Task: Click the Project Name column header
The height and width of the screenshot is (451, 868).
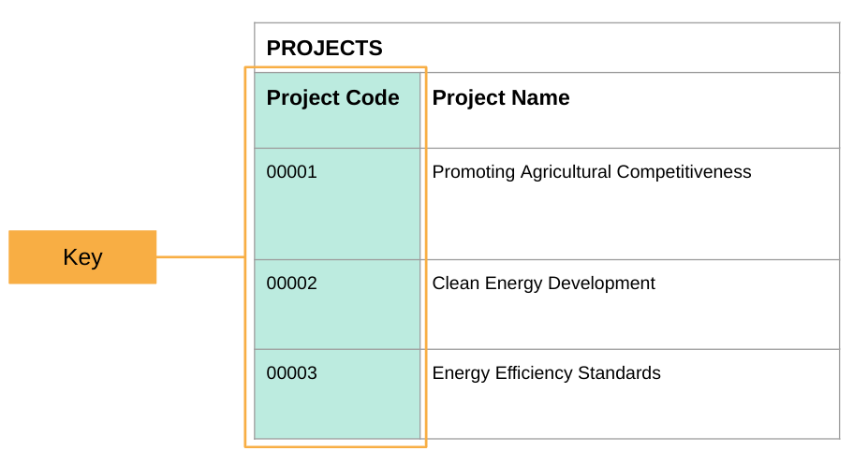Action: (x=632, y=110)
